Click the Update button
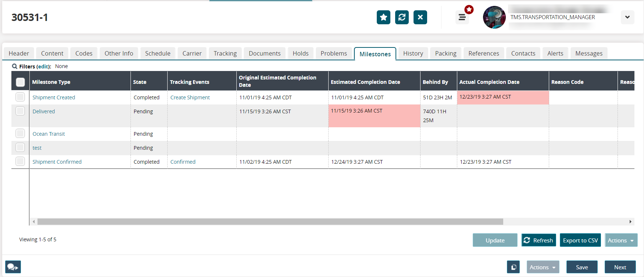The image size is (644, 277). coord(495,240)
